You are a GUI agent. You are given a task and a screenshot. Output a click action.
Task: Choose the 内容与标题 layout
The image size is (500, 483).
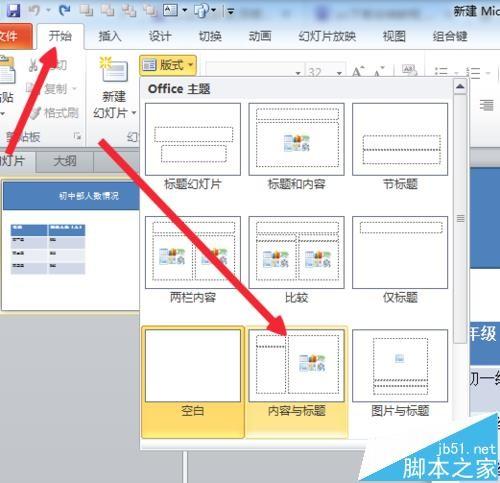[296, 382]
